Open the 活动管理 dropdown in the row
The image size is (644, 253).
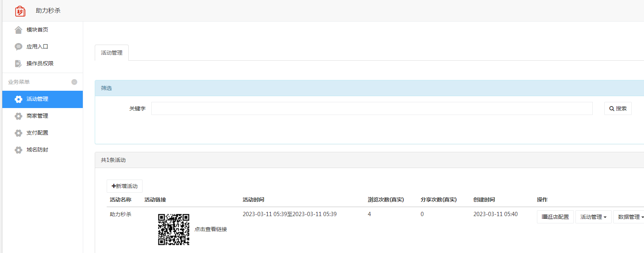[593, 217]
